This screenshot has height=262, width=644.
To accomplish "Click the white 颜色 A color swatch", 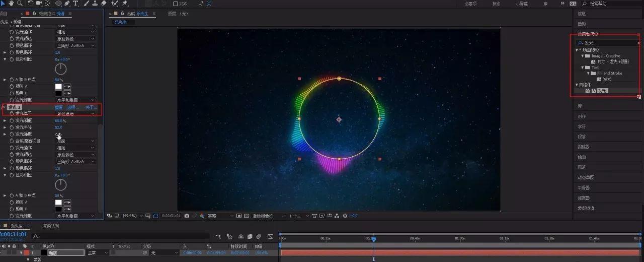I will 58,87.
